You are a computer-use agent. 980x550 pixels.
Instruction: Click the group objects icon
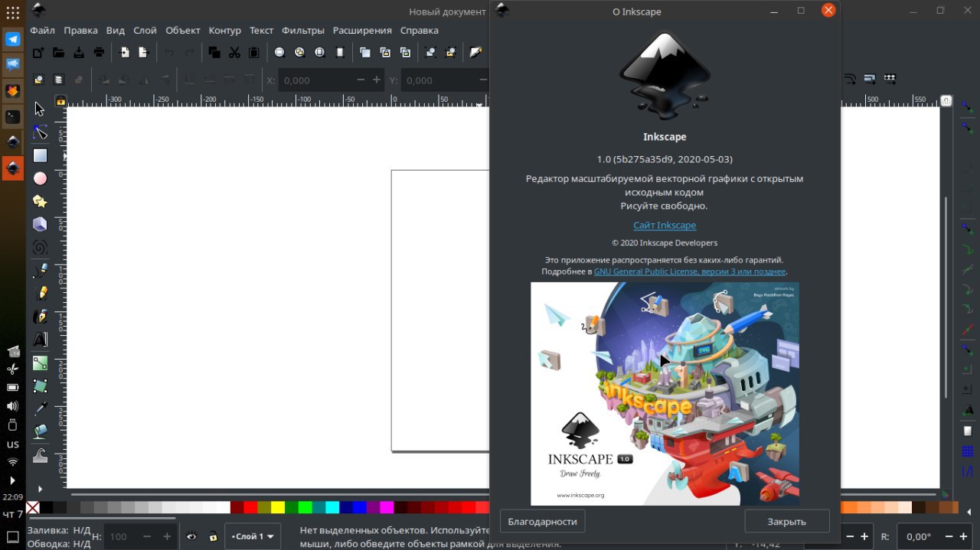[x=430, y=53]
